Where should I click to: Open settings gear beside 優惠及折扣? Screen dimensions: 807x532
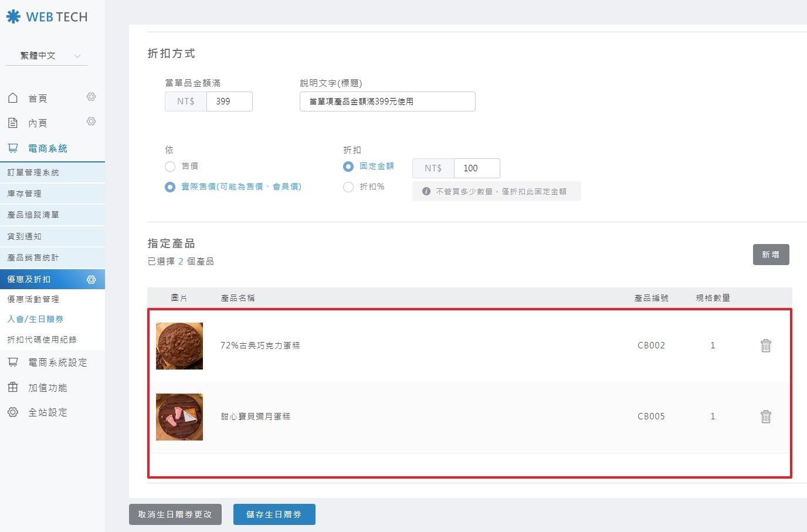click(x=91, y=280)
